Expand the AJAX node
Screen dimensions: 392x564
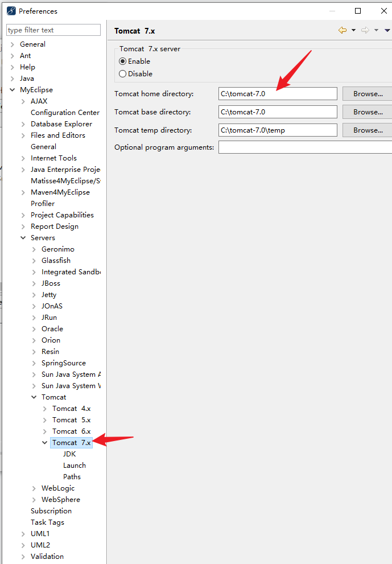click(23, 101)
